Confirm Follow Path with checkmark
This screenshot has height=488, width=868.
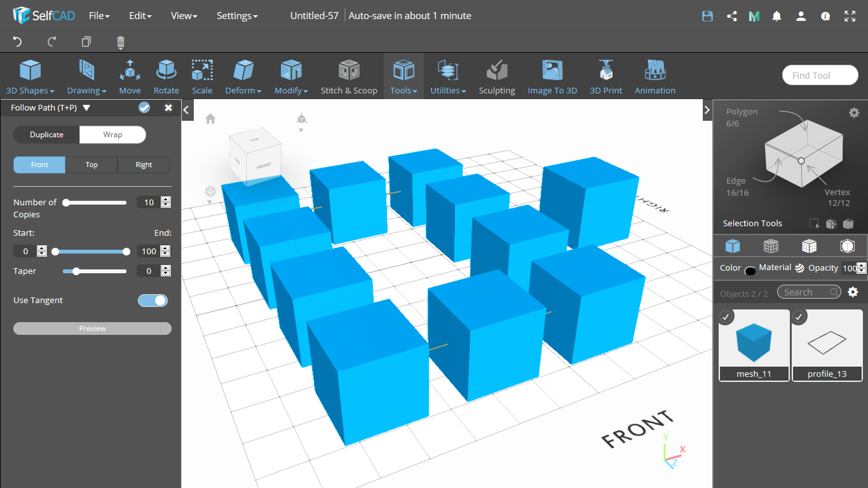click(144, 107)
